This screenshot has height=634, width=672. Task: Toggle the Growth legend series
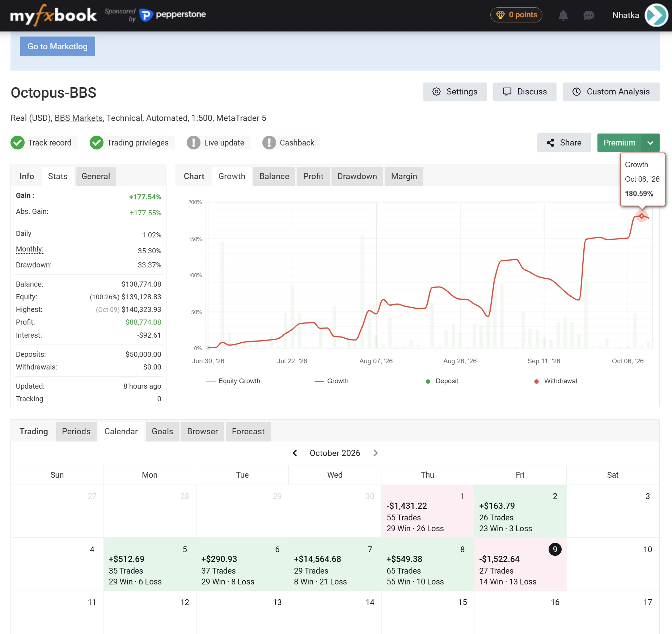[x=331, y=381]
